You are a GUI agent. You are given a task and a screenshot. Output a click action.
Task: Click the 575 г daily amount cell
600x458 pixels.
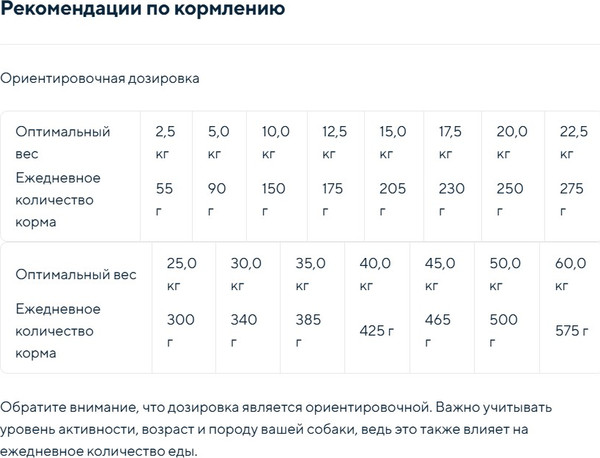click(570, 331)
